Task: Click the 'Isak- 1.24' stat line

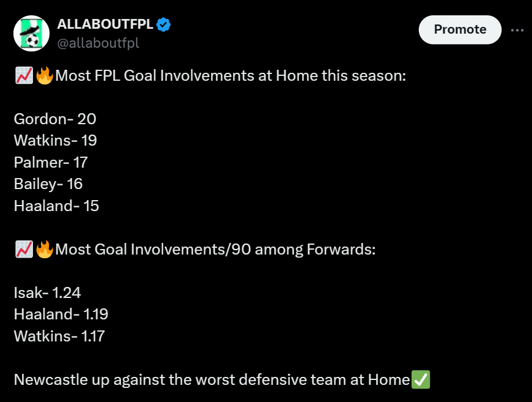Action: coord(47,292)
